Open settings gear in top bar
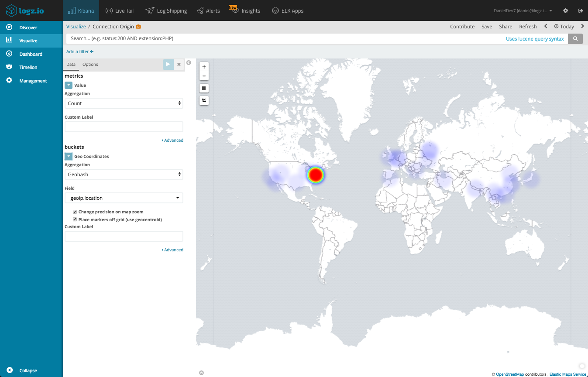Image resolution: width=588 pixels, height=377 pixels. [x=566, y=10]
